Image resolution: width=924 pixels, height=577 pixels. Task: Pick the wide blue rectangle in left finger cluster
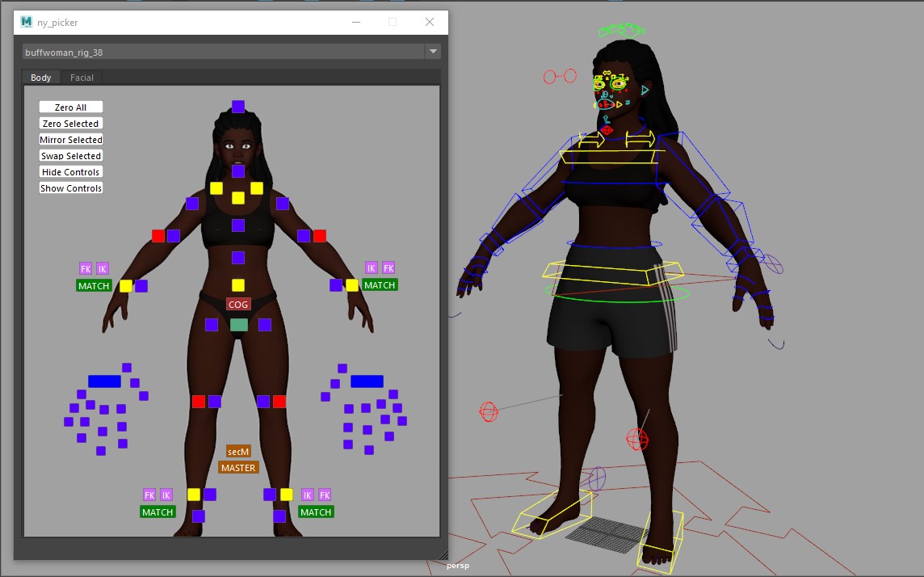[104, 381]
